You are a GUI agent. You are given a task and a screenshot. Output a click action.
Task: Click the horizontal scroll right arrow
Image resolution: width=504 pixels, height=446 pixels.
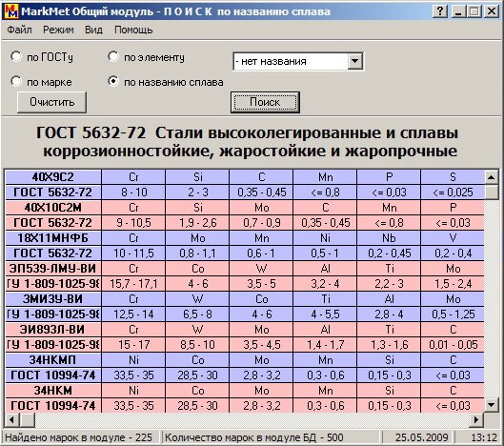point(476,419)
